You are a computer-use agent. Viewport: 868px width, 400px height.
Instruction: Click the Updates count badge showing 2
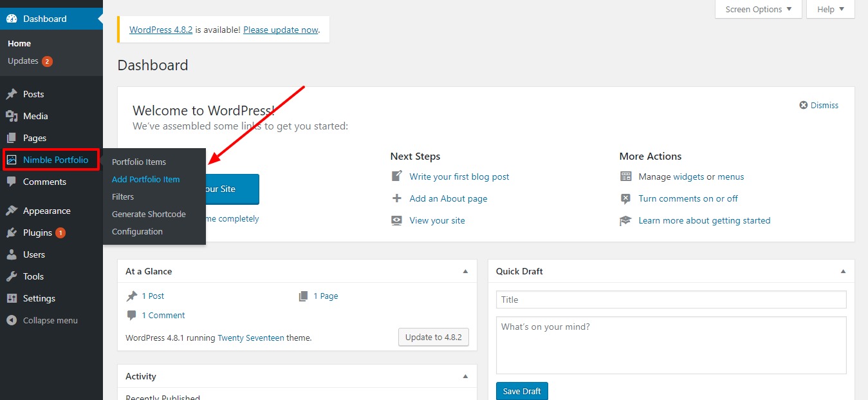click(47, 61)
